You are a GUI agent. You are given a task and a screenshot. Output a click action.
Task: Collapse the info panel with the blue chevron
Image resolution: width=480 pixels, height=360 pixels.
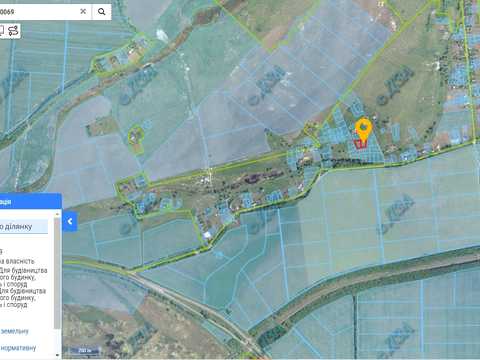(x=70, y=221)
